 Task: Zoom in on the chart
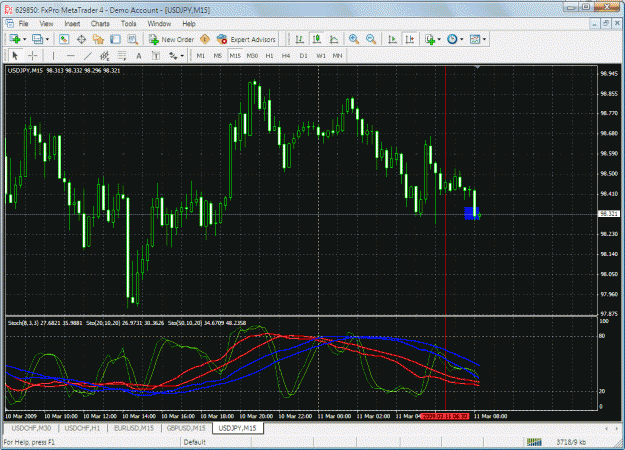(354, 39)
